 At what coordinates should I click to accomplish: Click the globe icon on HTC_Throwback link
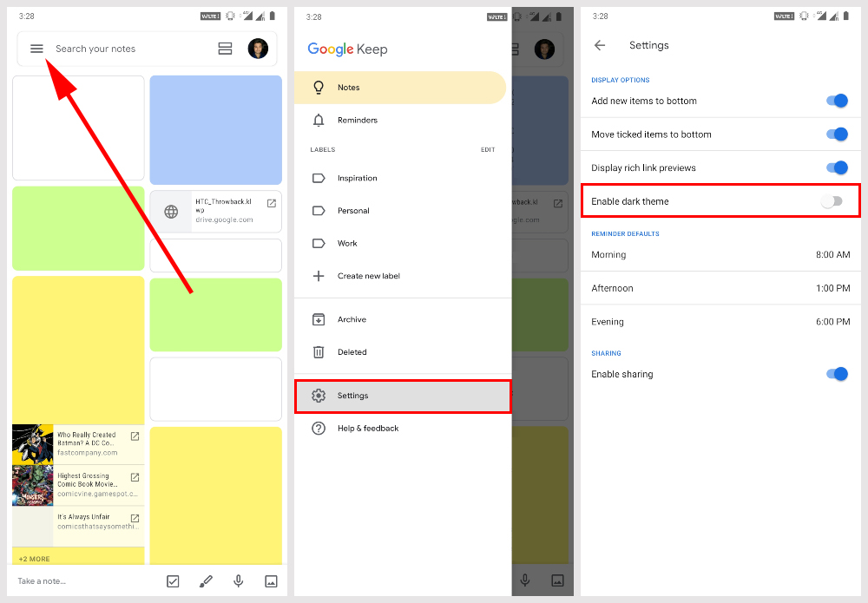click(x=171, y=212)
